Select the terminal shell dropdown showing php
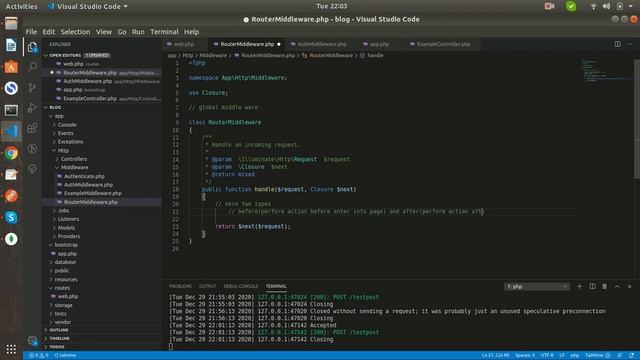 [537, 287]
